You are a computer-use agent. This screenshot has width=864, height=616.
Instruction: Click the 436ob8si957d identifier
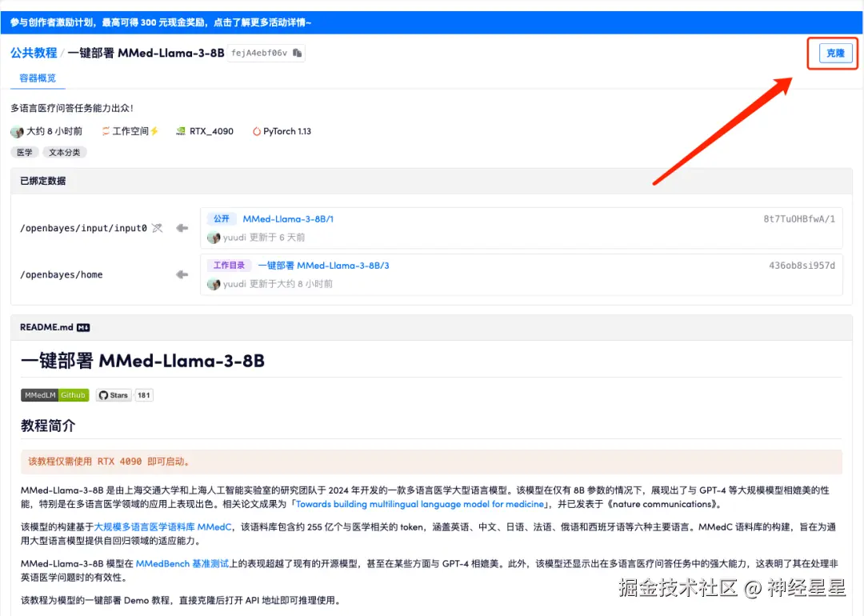[x=802, y=265]
